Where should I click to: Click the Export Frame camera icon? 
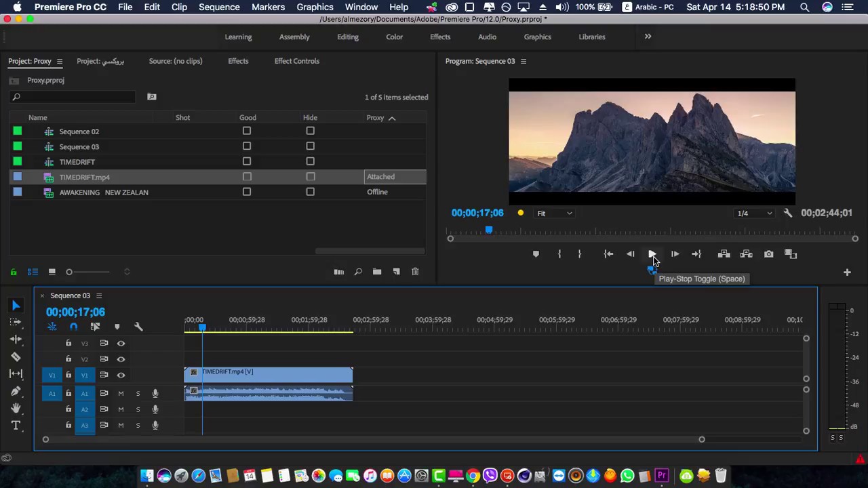tap(768, 254)
